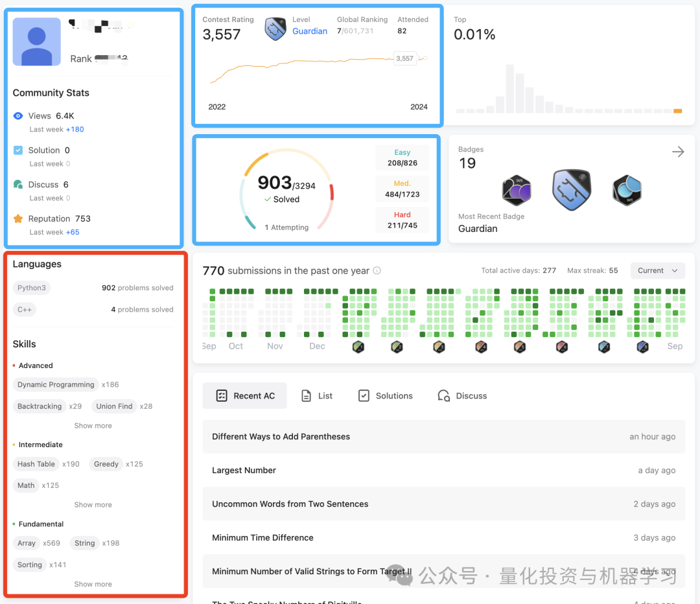Click the monthly badge numbered 4
700x604 pixels.
481,347
